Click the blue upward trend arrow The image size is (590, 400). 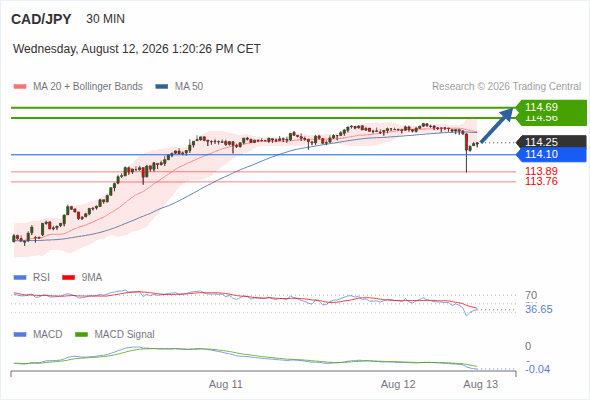click(497, 125)
